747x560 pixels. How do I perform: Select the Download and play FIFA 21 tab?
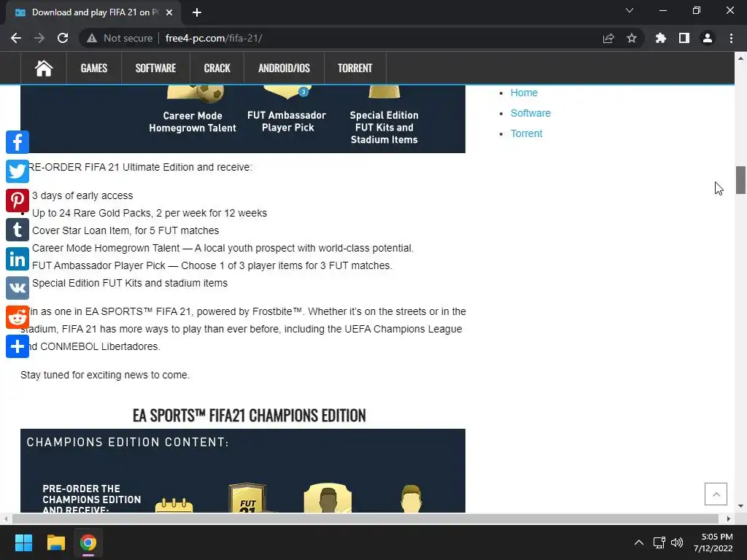click(x=93, y=12)
